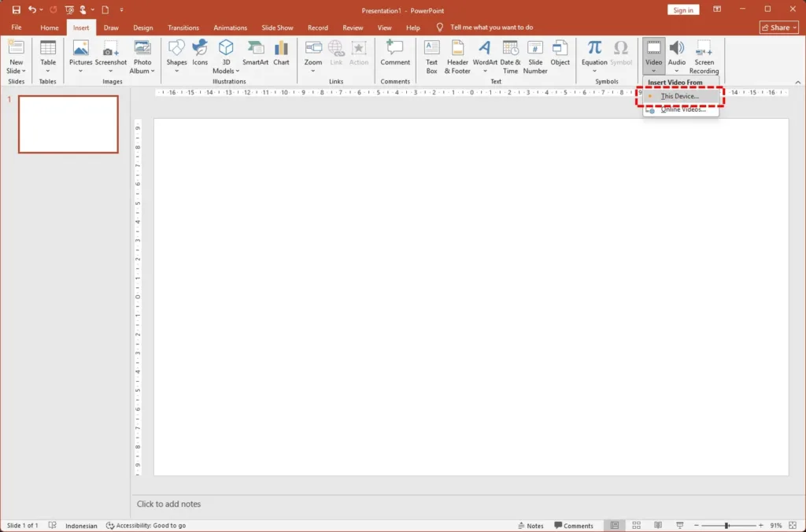Open the WordArt styles

point(485,54)
